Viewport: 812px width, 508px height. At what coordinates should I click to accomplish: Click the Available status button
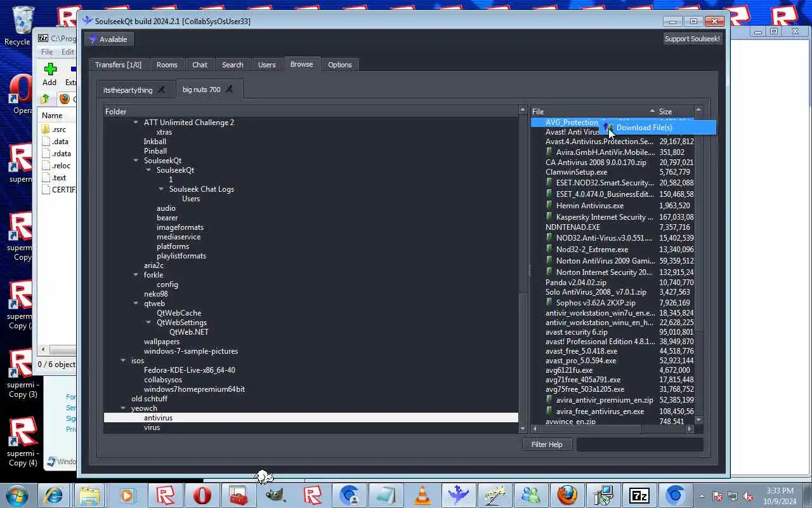108,39
